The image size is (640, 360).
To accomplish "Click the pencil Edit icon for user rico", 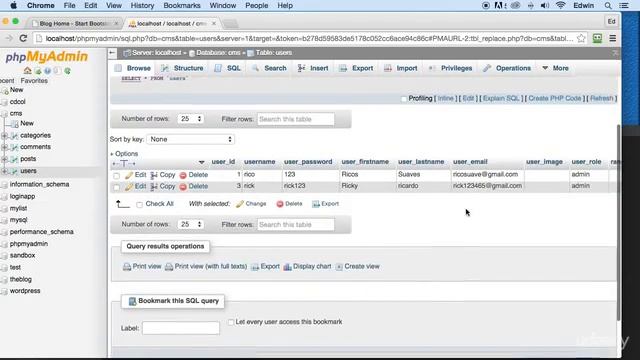I will 129,175.
